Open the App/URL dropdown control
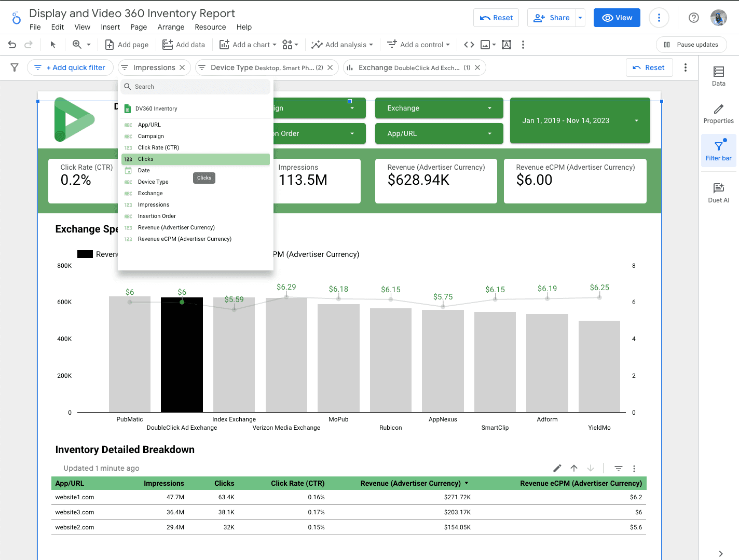The width and height of the screenshot is (739, 560). click(439, 133)
